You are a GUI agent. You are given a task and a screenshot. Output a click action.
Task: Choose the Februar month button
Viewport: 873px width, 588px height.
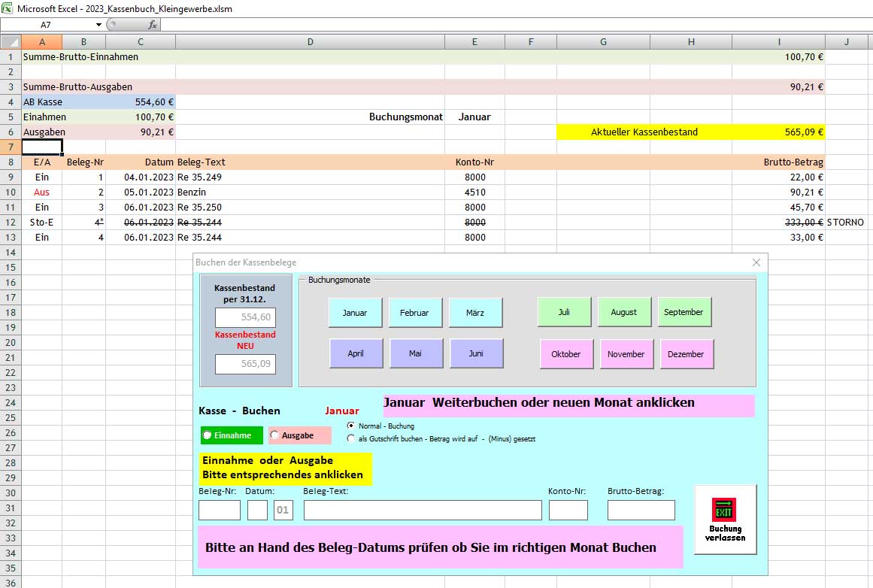pyautogui.click(x=414, y=313)
